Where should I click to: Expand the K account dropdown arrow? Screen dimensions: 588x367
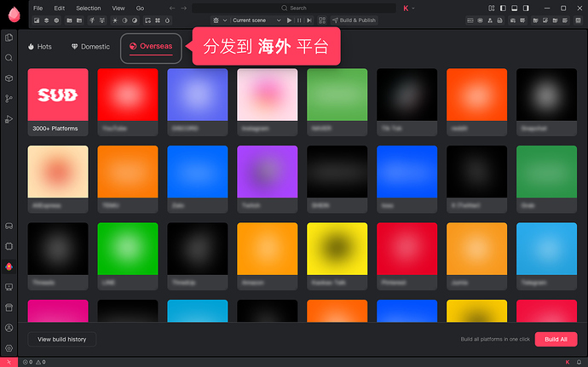(413, 9)
